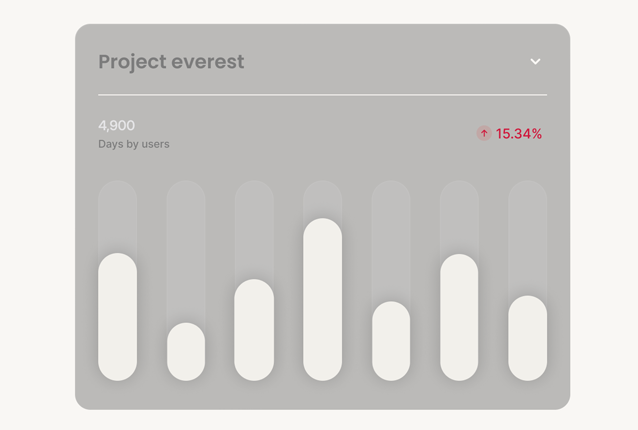Click empty track above the sixth bar
This screenshot has height=430, width=638.
(x=459, y=216)
